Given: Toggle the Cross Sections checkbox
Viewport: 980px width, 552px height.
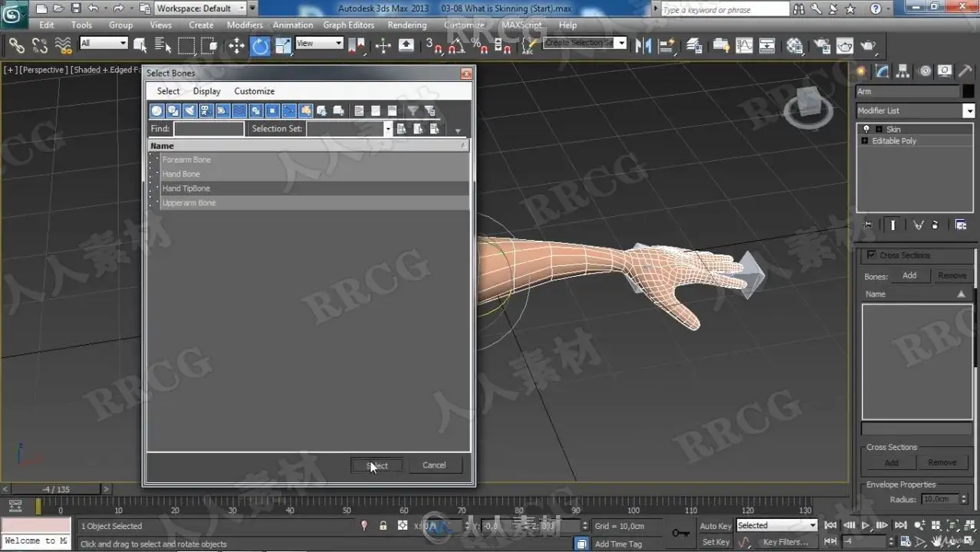Looking at the screenshot, I should click(871, 255).
